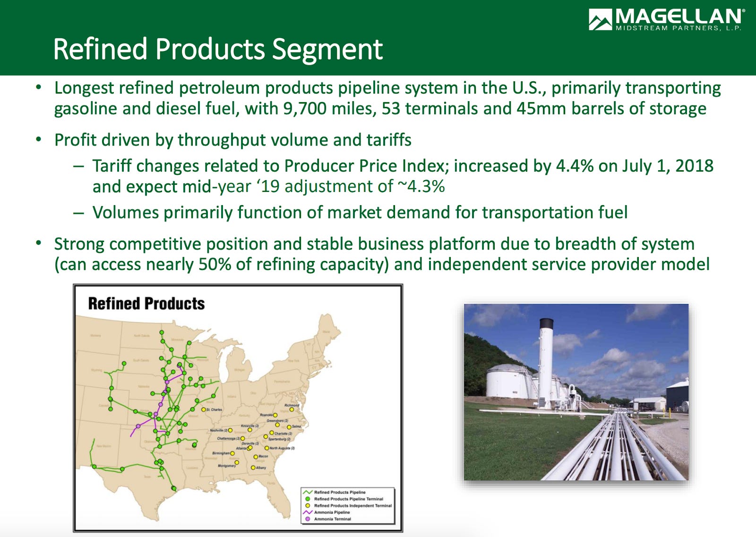
Task: Click the "expect mid-year '19 adjustment of ~4.3%" line
Action: tap(269, 187)
